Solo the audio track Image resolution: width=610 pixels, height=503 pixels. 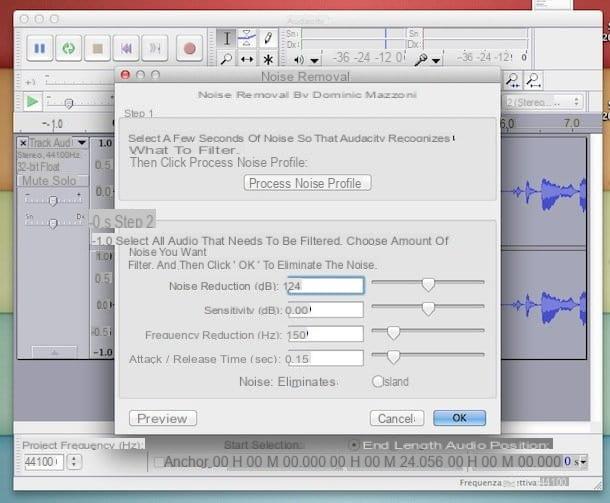click(x=65, y=181)
